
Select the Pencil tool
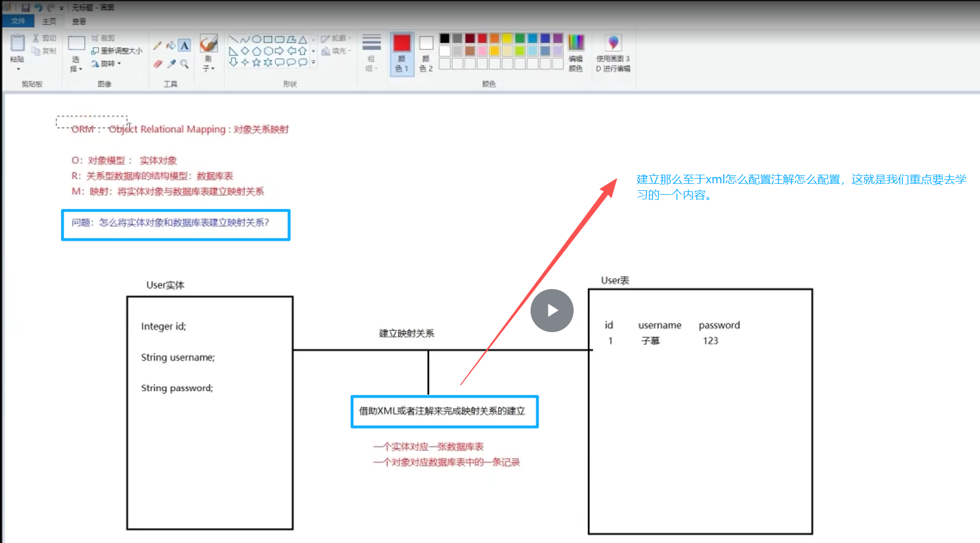pos(157,45)
